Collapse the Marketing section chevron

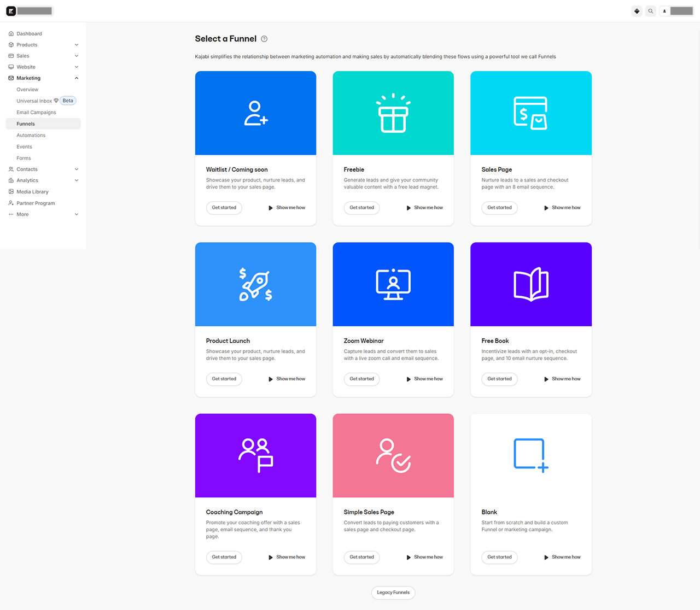pyautogui.click(x=77, y=78)
